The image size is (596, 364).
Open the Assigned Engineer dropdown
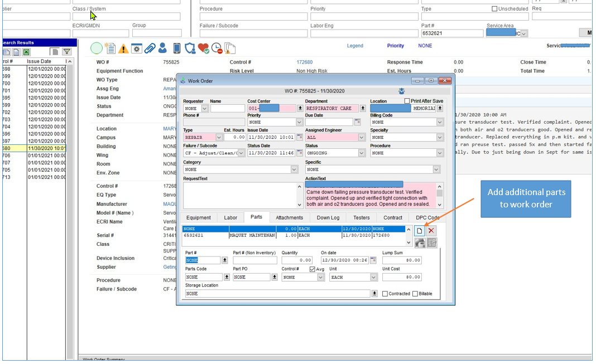(362, 137)
